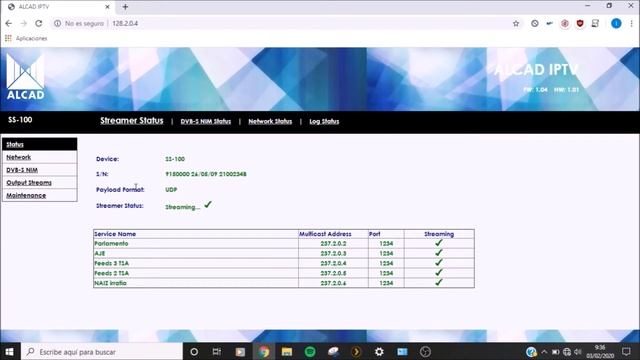Open File Explorer from the taskbar
Screen dimensions: 640x360
point(287,351)
